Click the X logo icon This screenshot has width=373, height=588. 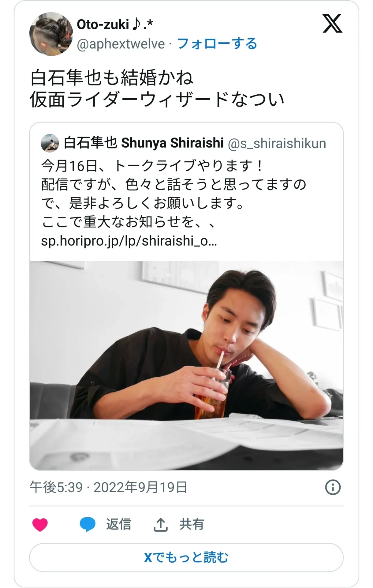[332, 24]
